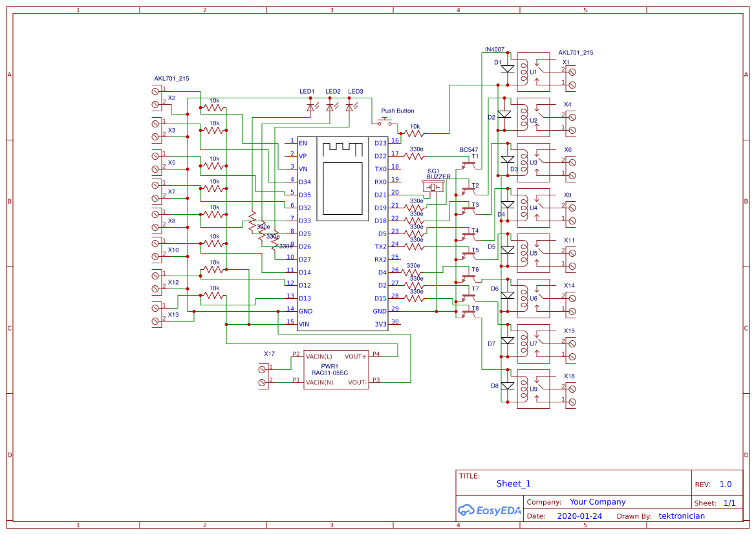This screenshot has height=535, width=756.
Task: Click the IN4007 diode label
Action: [x=495, y=49]
